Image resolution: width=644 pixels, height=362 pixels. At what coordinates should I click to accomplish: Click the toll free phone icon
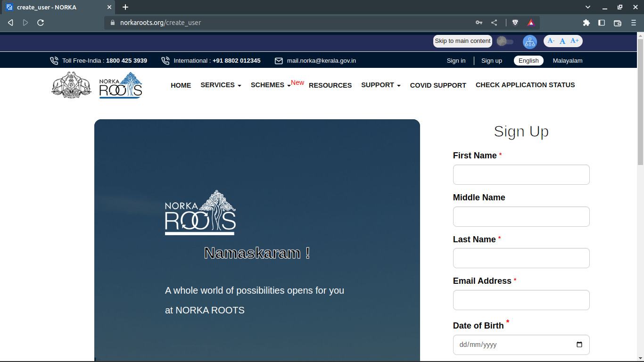pos(54,61)
